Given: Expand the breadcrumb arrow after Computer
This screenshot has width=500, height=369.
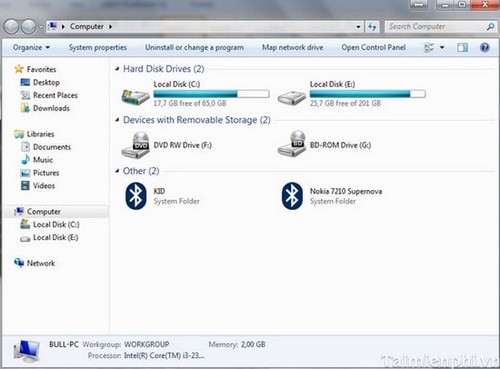Looking at the screenshot, I should tap(110, 26).
